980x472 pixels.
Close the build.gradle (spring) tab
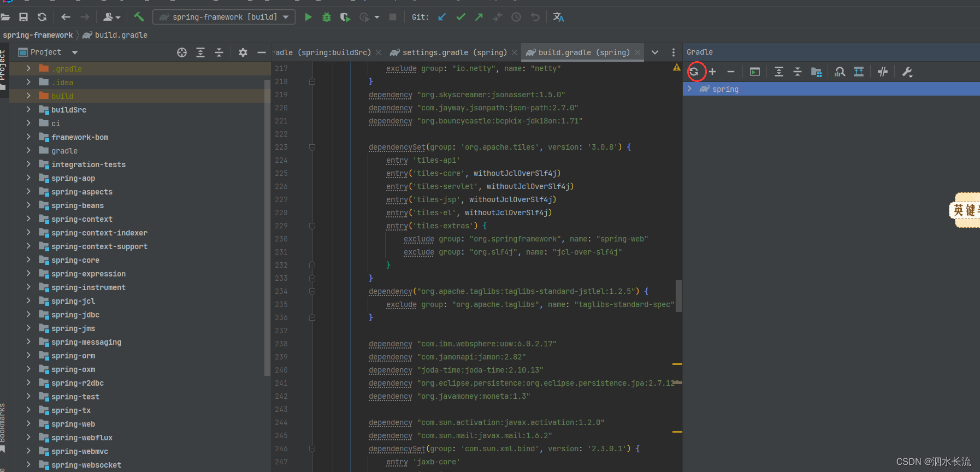638,52
